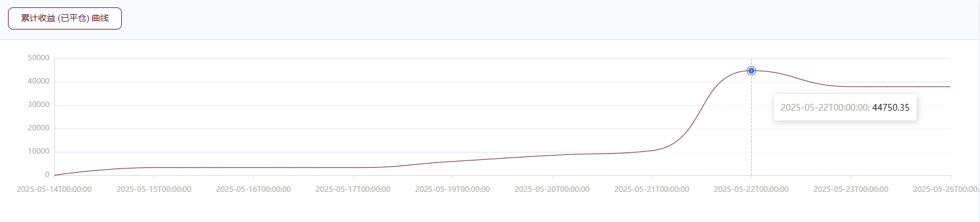The height and width of the screenshot is (222, 980).
Task: Click the 30000 y-axis label
Action: (x=39, y=105)
